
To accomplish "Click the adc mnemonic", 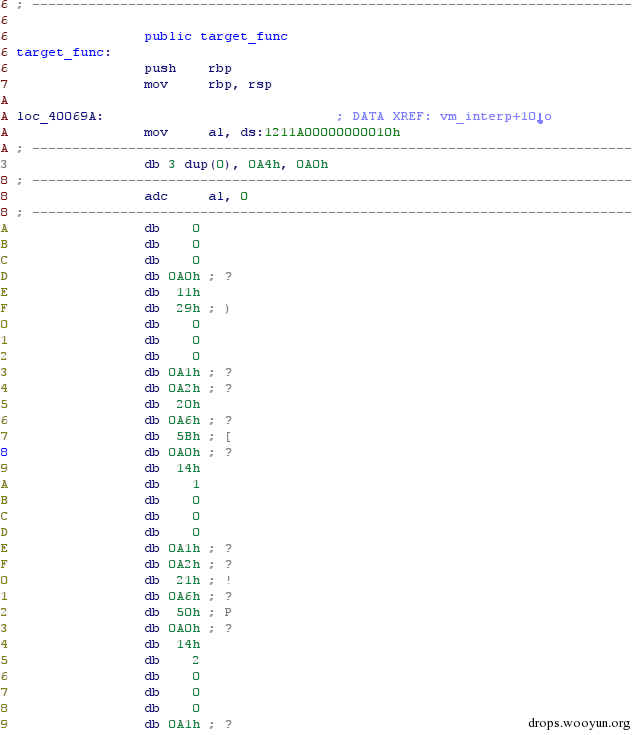I will [x=156, y=196].
